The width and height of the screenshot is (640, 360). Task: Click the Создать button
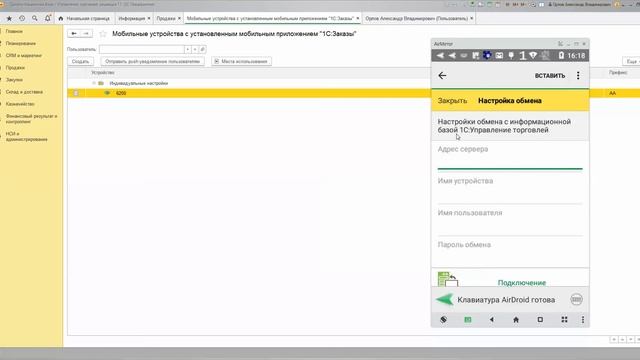click(x=80, y=61)
